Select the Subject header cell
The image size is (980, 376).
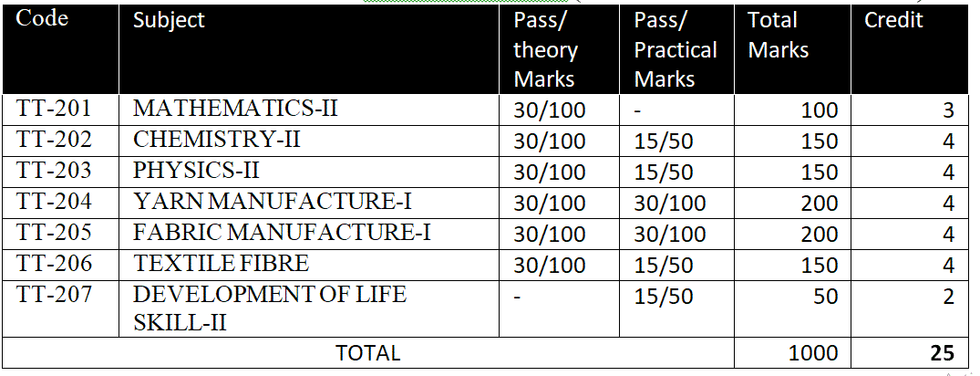pyautogui.click(x=309, y=48)
